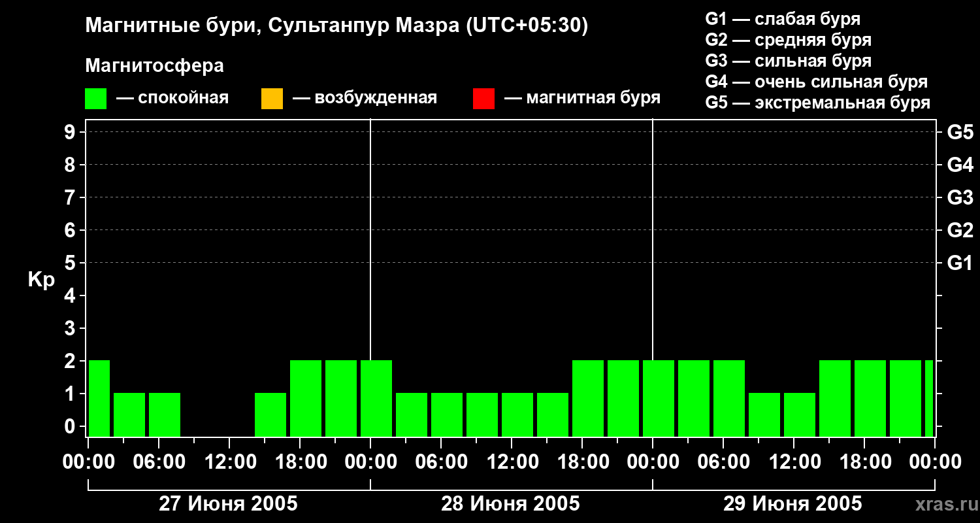Click the 'G3' right axis label
The height and width of the screenshot is (523, 980).
tap(960, 197)
